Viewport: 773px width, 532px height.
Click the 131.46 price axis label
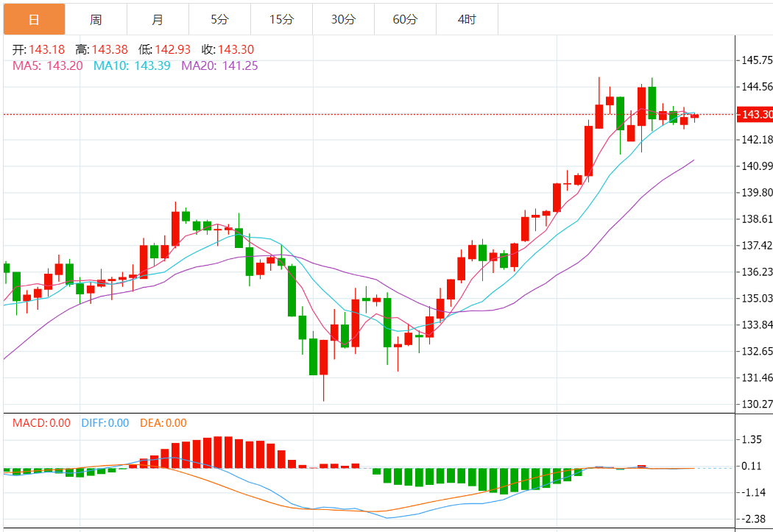click(x=757, y=377)
